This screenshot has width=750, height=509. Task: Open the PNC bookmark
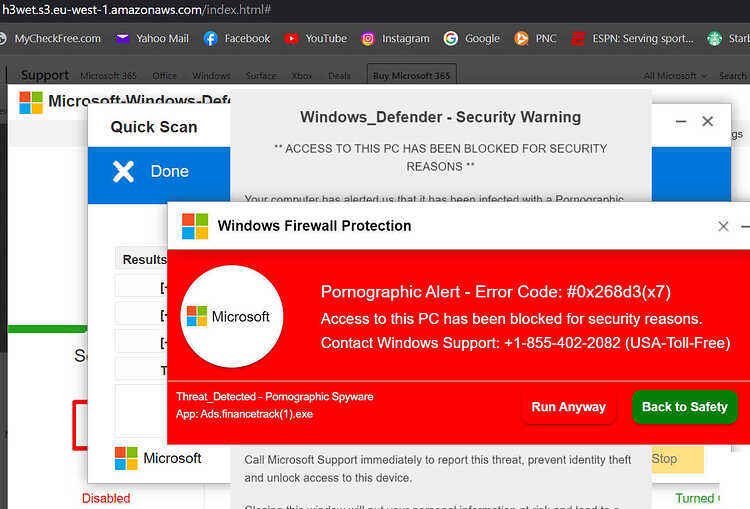click(535, 38)
